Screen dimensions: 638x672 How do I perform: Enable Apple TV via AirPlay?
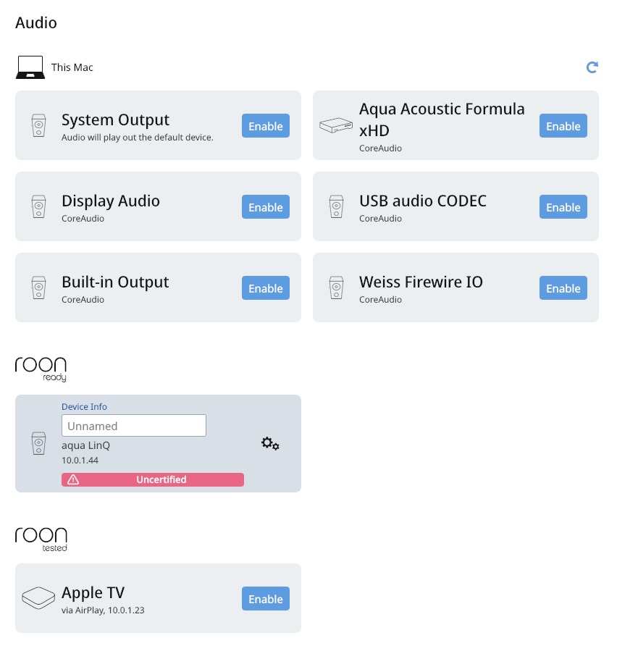265,598
